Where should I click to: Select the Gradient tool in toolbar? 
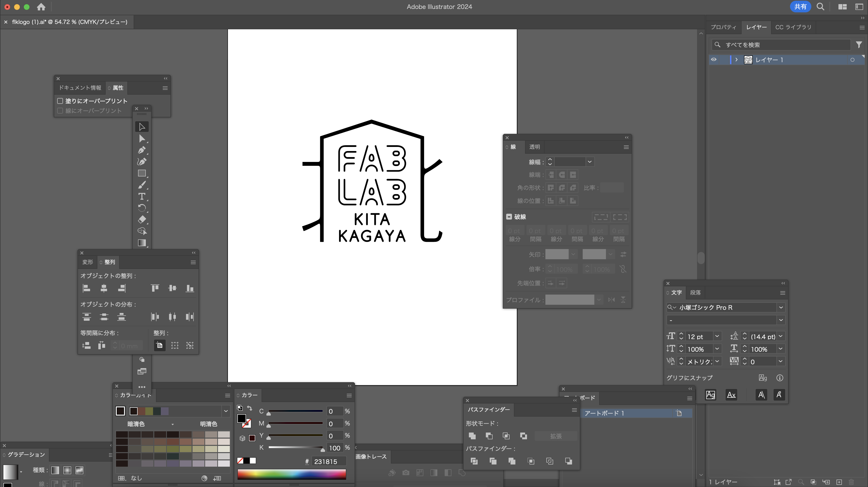coord(141,243)
